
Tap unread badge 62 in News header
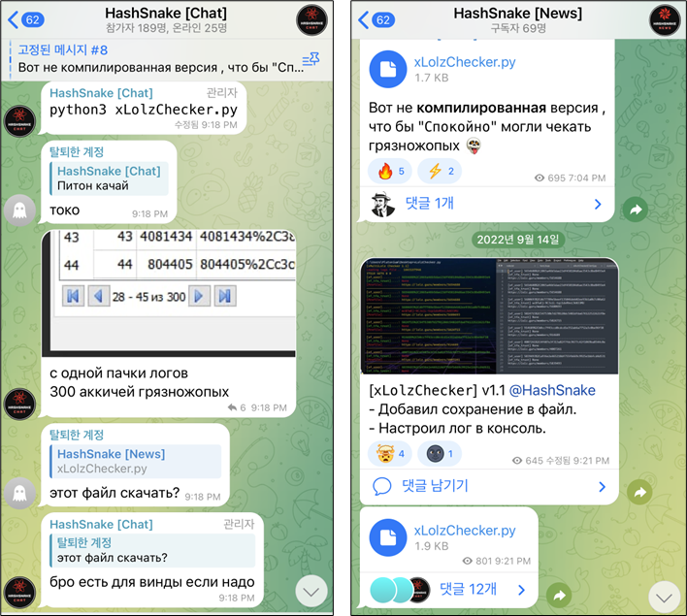[383, 19]
